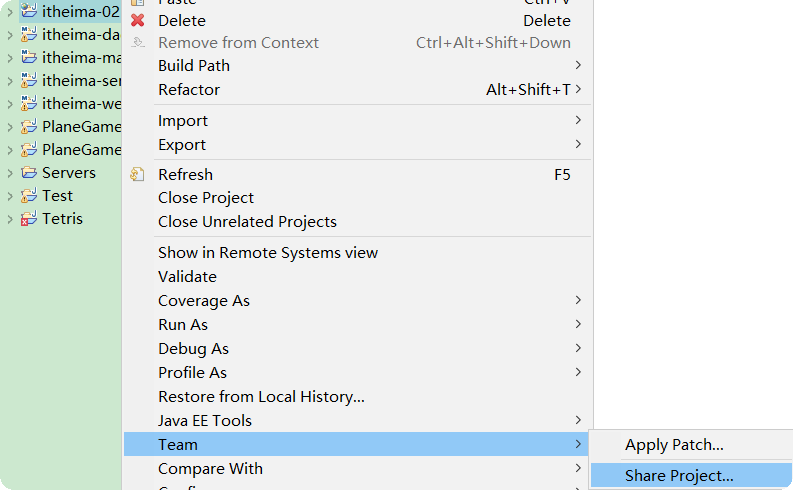
Task: Click the Refresh icon in the menu
Action: click(x=138, y=174)
